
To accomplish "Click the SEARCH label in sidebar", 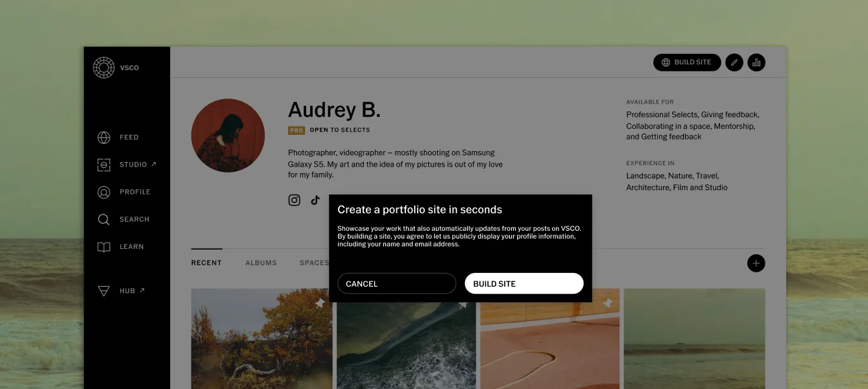I will (x=134, y=219).
